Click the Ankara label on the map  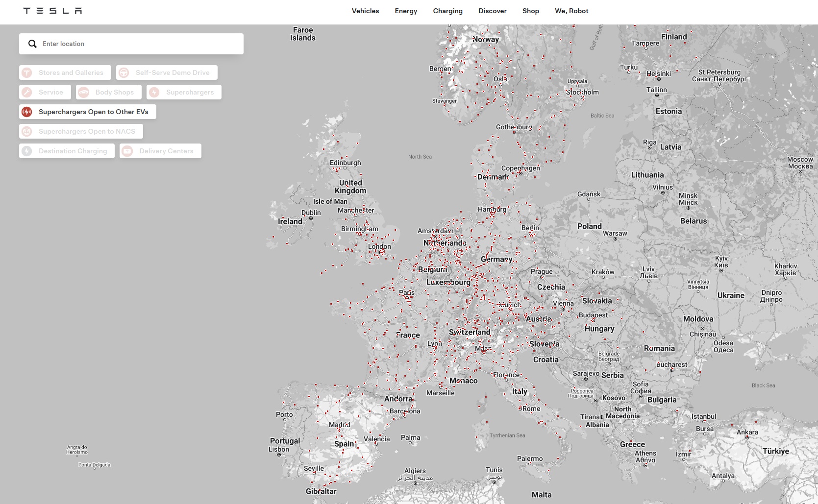click(x=747, y=432)
